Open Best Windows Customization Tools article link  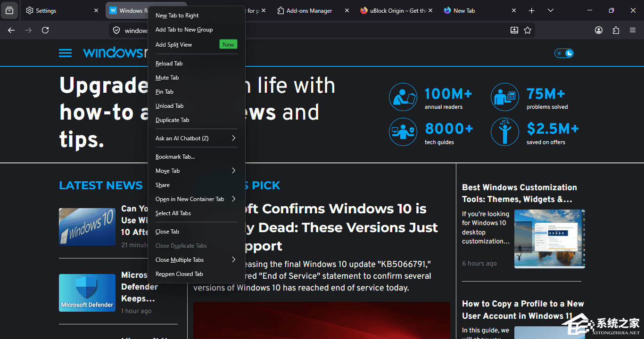pyautogui.click(x=520, y=193)
